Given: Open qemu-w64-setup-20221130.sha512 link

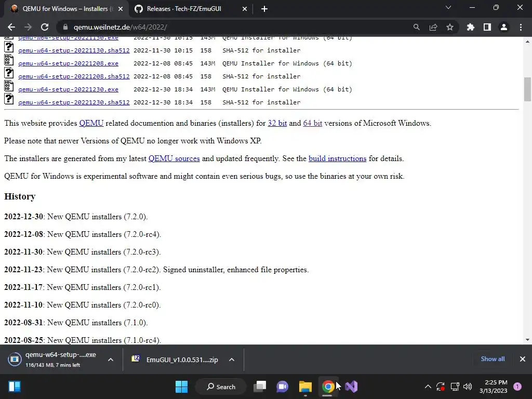Looking at the screenshot, I should (74, 50).
